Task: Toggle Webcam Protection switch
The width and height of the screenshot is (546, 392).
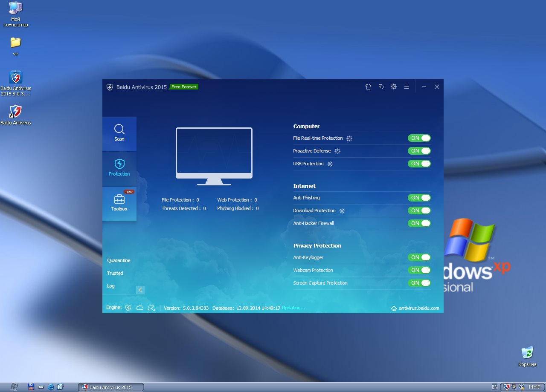Action: [x=419, y=270]
